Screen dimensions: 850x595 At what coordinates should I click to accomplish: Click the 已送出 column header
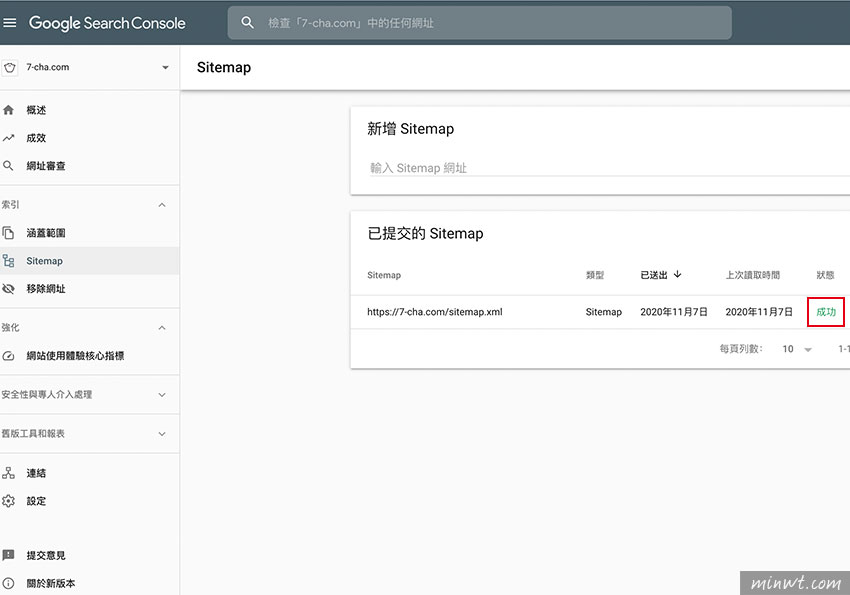654,275
